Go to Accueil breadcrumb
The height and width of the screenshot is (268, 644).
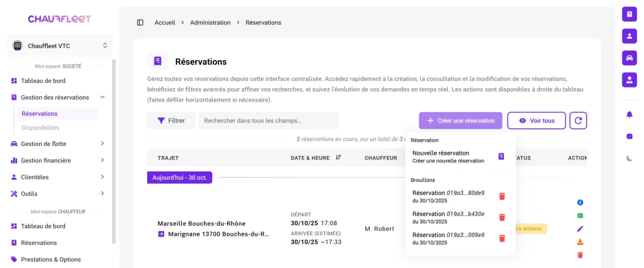[165, 23]
